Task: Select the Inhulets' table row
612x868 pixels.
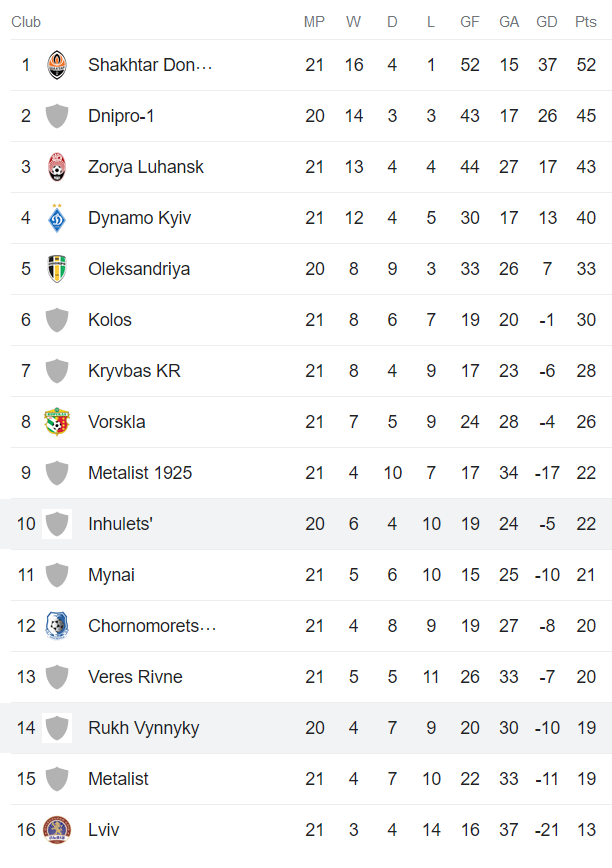Action: click(x=306, y=524)
